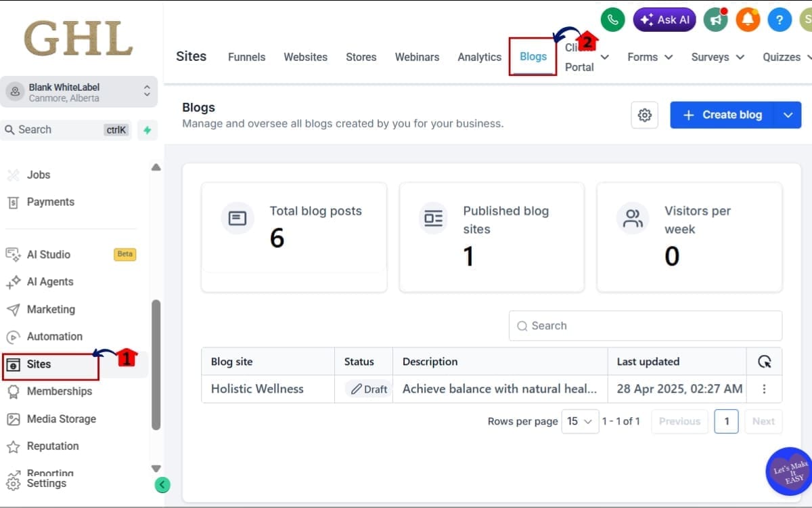Click the Next page button
This screenshot has width=812, height=508.
(x=763, y=421)
